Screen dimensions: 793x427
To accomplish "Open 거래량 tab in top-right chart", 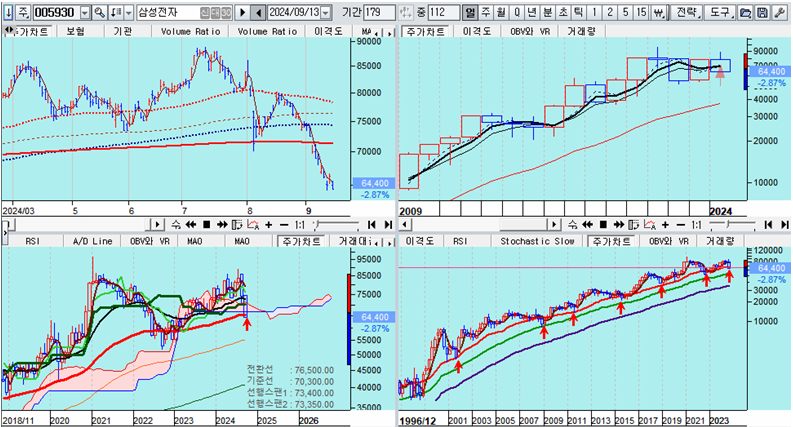I will [x=582, y=31].
